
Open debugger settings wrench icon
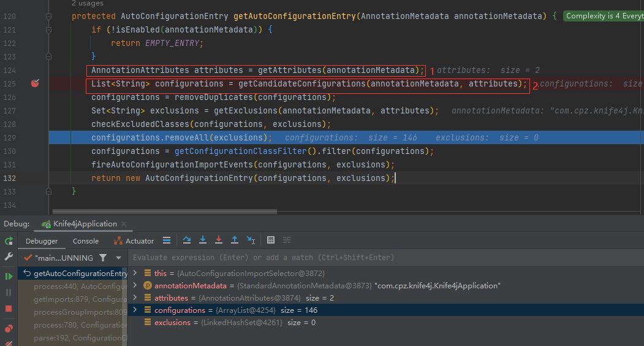(9, 256)
